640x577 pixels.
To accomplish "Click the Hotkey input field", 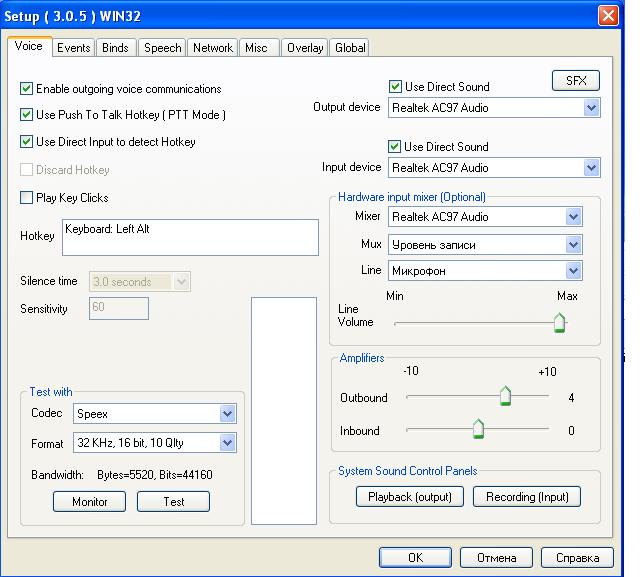I will pyautogui.click(x=190, y=237).
